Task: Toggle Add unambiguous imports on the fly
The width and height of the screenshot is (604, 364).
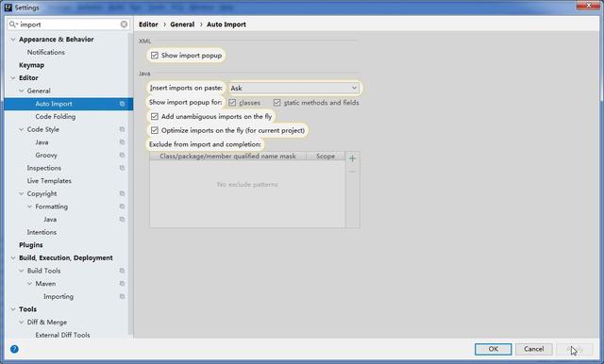Action: point(155,116)
